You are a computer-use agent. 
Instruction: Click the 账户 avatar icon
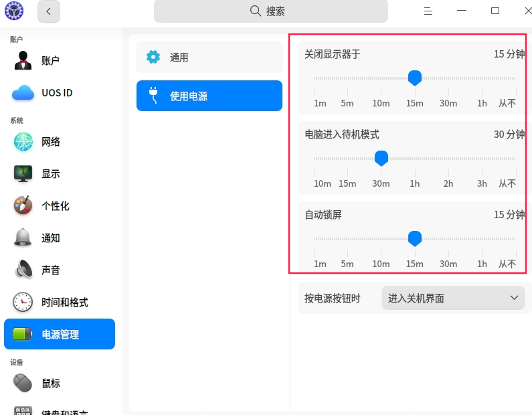23,60
